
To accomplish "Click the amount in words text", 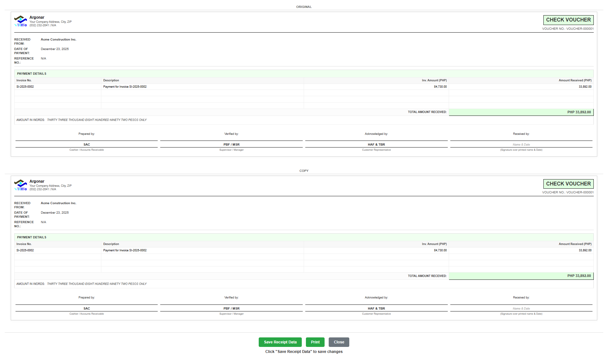I will tap(97, 120).
